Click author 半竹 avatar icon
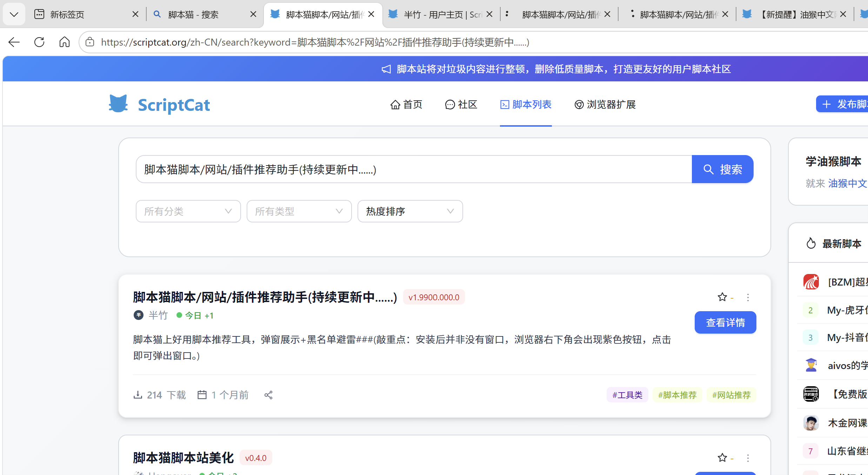868x475 pixels. 139,315
